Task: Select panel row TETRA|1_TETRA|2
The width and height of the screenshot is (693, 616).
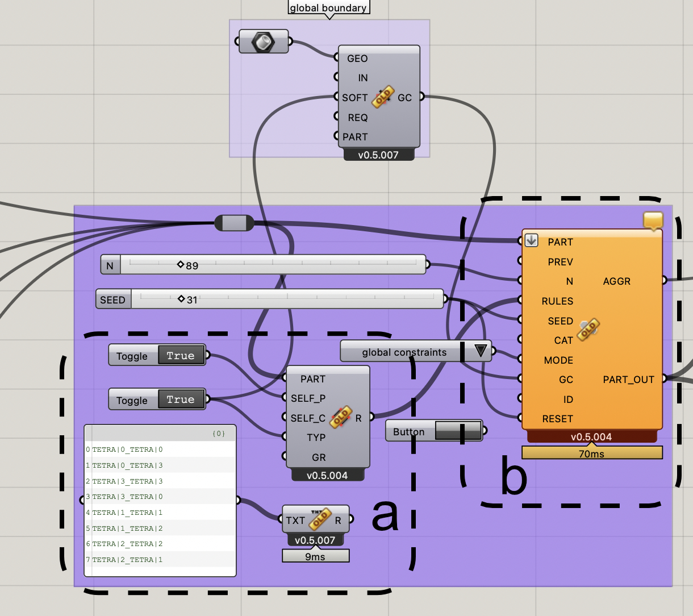Action: point(160,528)
